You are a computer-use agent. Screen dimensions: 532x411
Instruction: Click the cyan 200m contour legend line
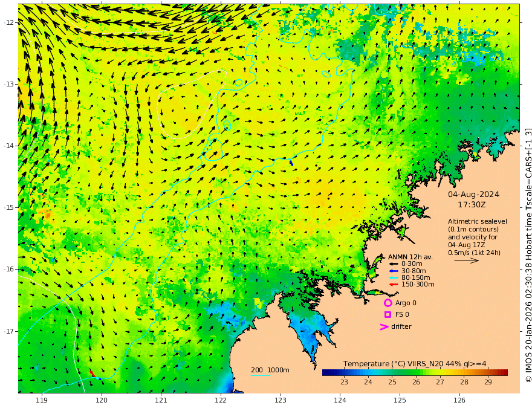click(x=261, y=375)
